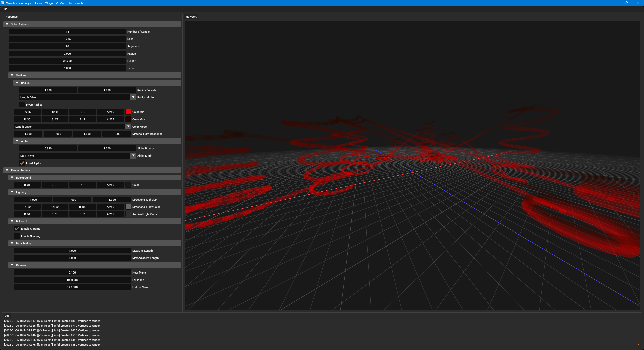Uncheck the Invert Alpha checkbox
The image size is (644, 350).
point(22,163)
